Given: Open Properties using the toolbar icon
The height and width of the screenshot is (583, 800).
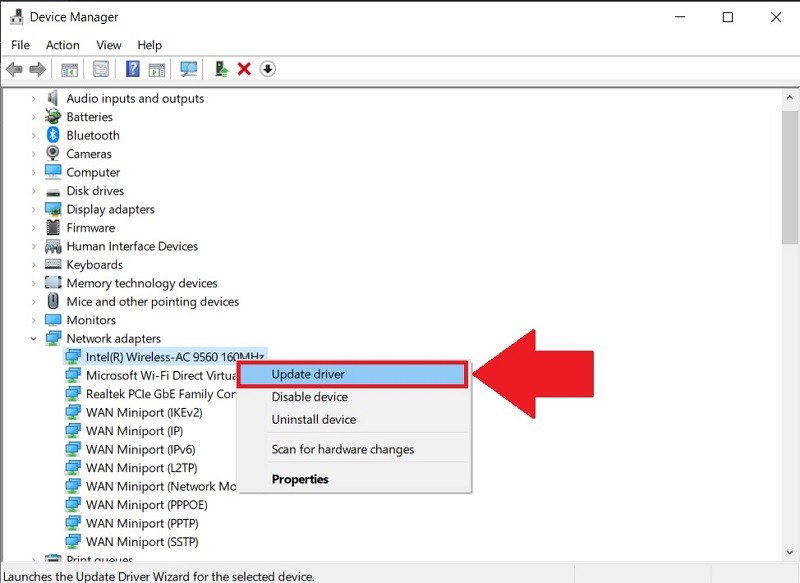Looking at the screenshot, I should [101, 68].
